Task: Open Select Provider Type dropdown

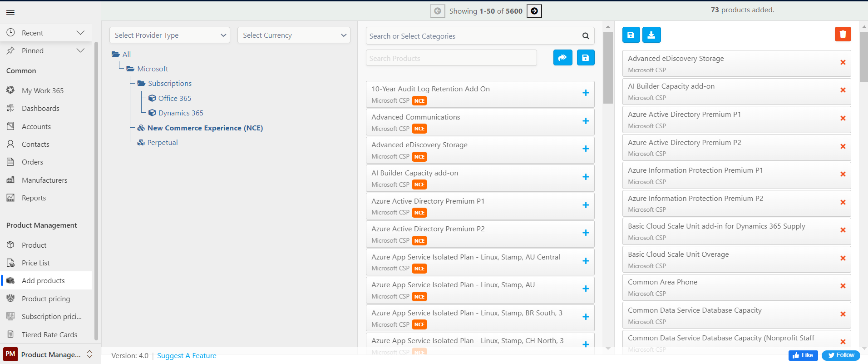Action: [170, 35]
